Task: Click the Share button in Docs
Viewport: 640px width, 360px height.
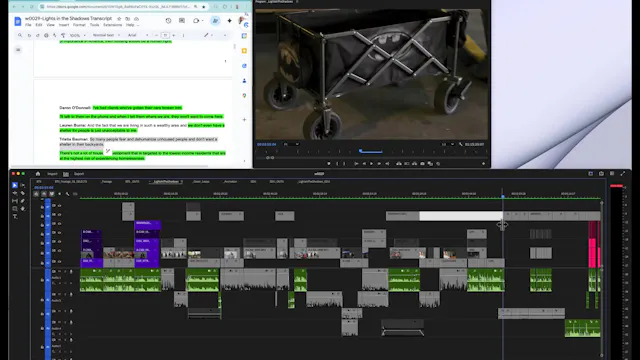Action: pos(215,20)
